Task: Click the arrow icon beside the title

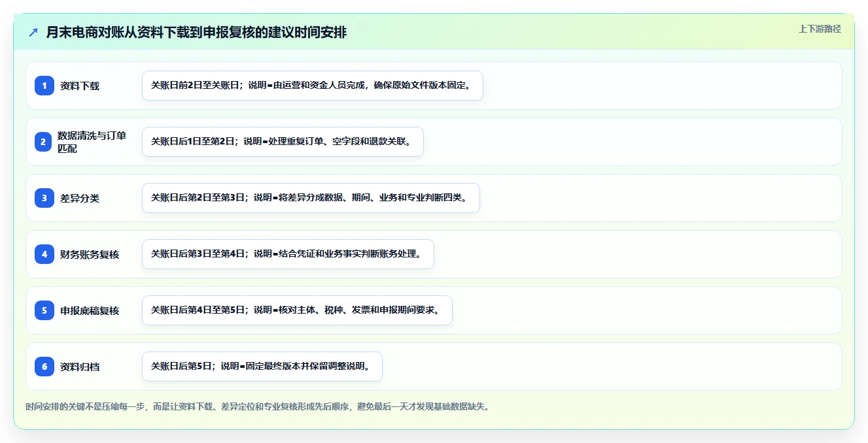Action: 33,32
